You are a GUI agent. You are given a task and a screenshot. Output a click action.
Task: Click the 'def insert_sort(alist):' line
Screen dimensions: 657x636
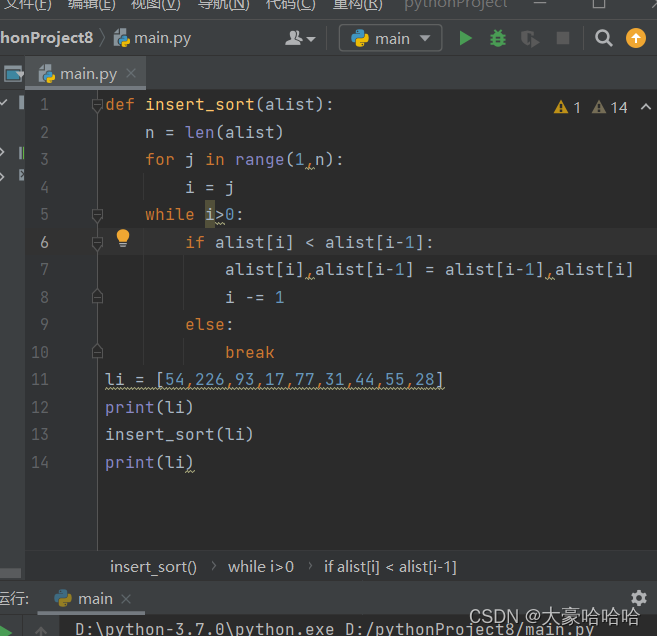tap(219, 105)
